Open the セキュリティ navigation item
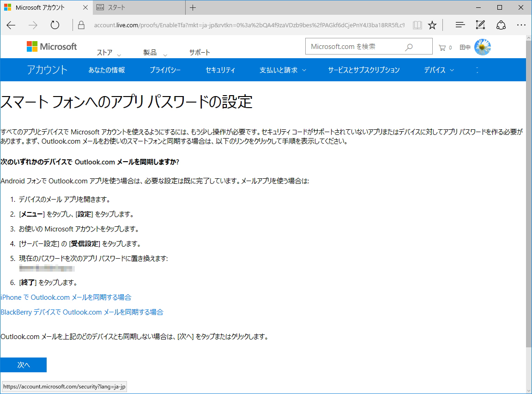This screenshot has width=532, height=394. [220, 70]
